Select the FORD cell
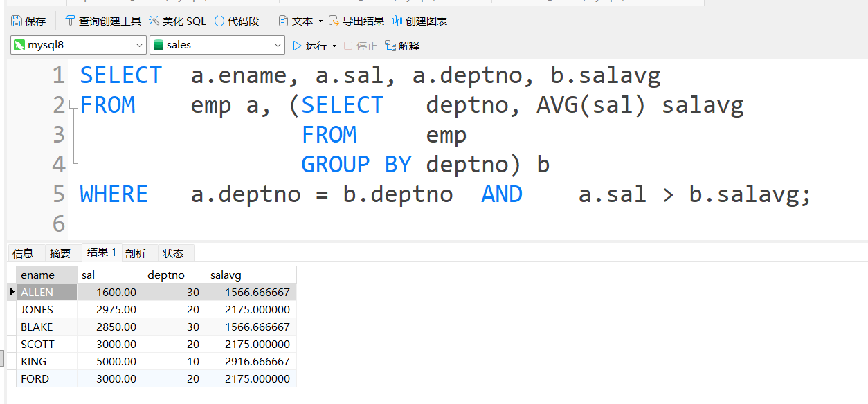The width and height of the screenshot is (868, 404). click(x=46, y=378)
